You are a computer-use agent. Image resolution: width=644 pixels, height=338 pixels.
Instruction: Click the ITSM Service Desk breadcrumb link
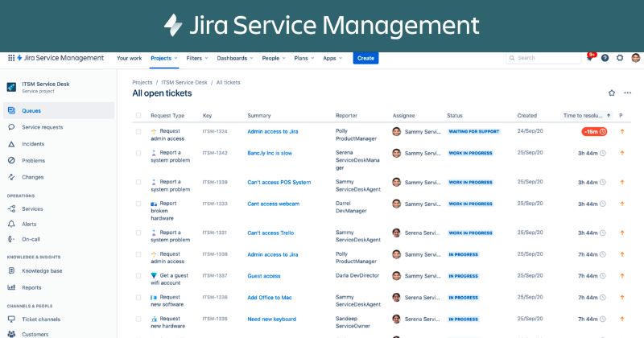[184, 83]
